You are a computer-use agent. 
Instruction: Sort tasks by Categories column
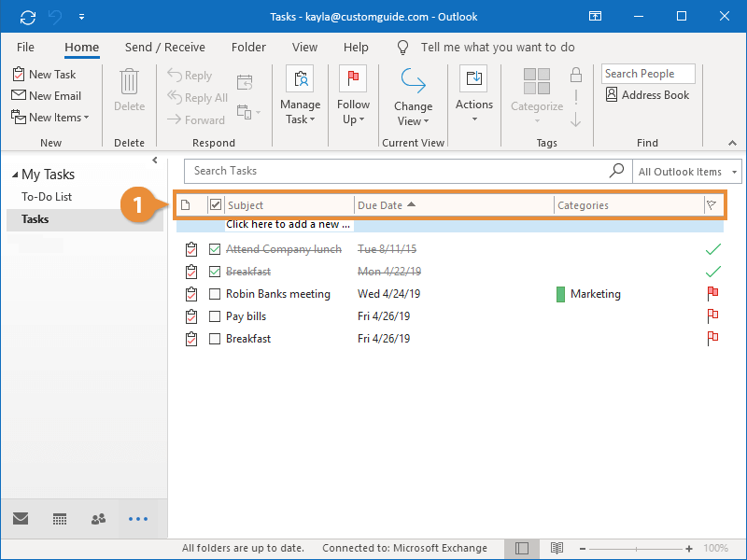628,205
